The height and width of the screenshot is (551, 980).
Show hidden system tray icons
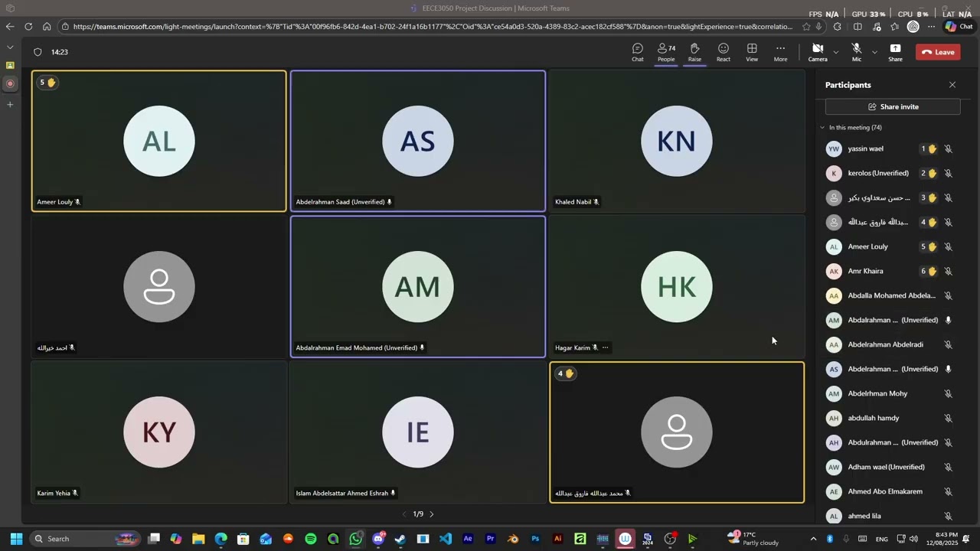tap(813, 539)
